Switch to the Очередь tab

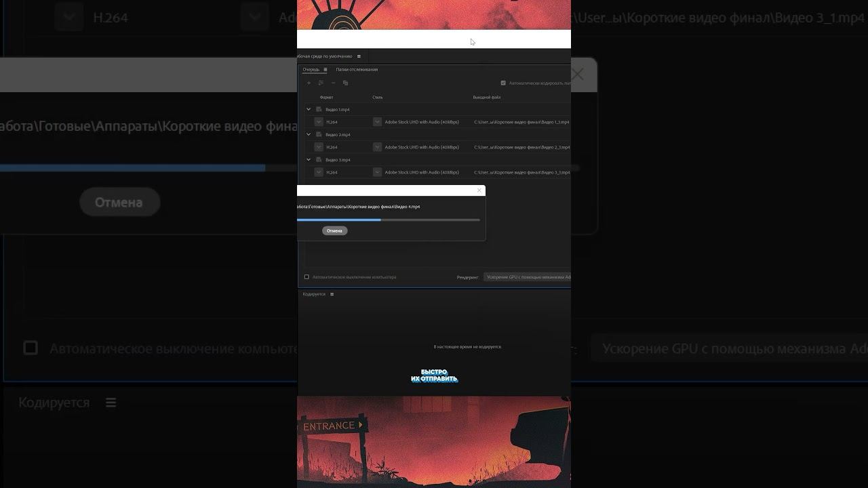coord(311,69)
